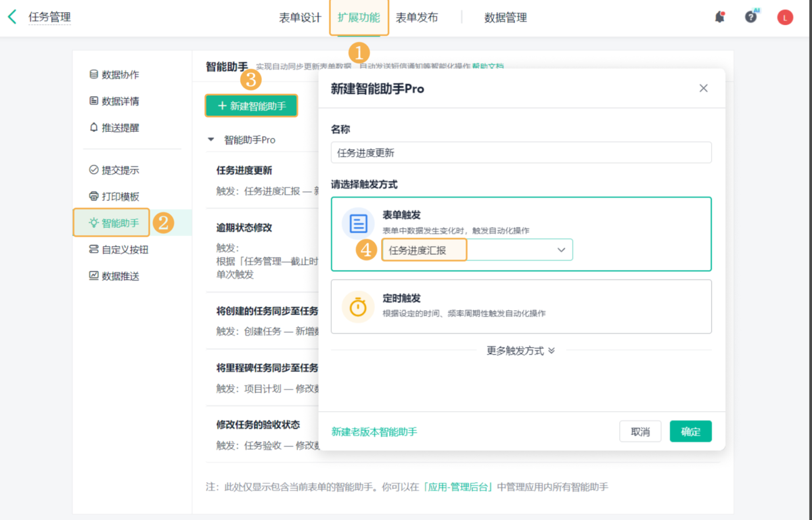Open the 任务进度汇报 form dropdown

477,250
